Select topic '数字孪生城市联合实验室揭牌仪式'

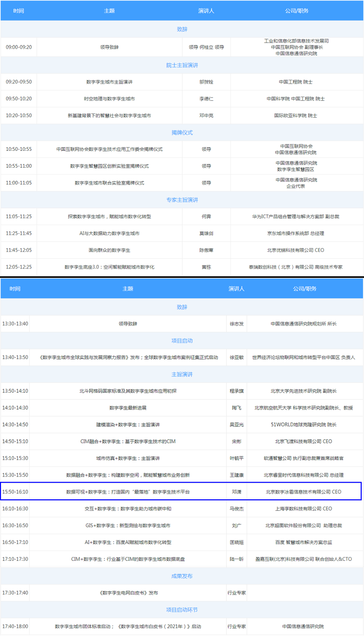coord(109,183)
